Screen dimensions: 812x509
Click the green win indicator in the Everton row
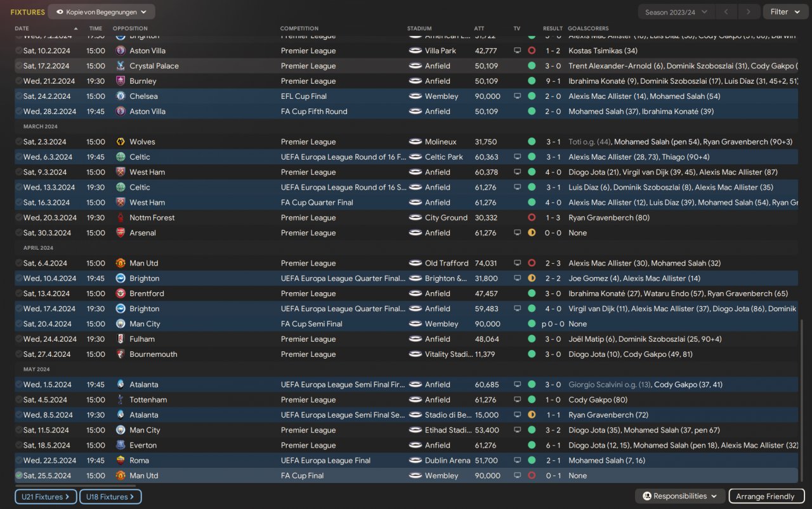532,446
